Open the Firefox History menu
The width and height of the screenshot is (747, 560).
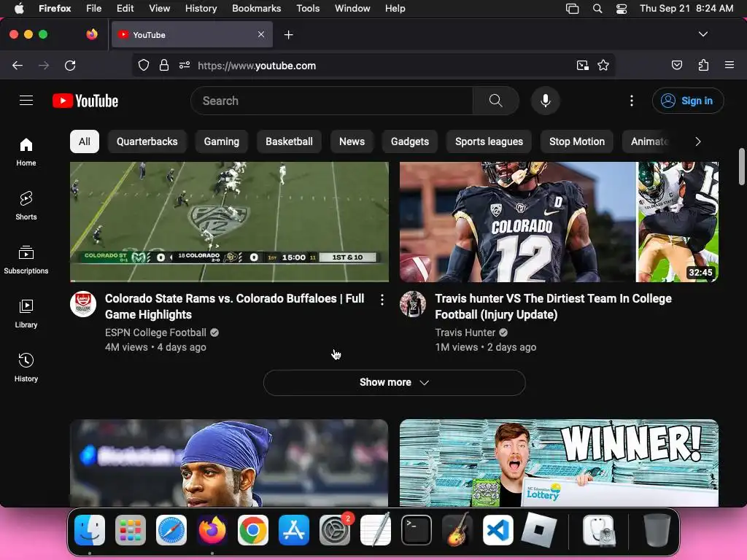coord(201,9)
